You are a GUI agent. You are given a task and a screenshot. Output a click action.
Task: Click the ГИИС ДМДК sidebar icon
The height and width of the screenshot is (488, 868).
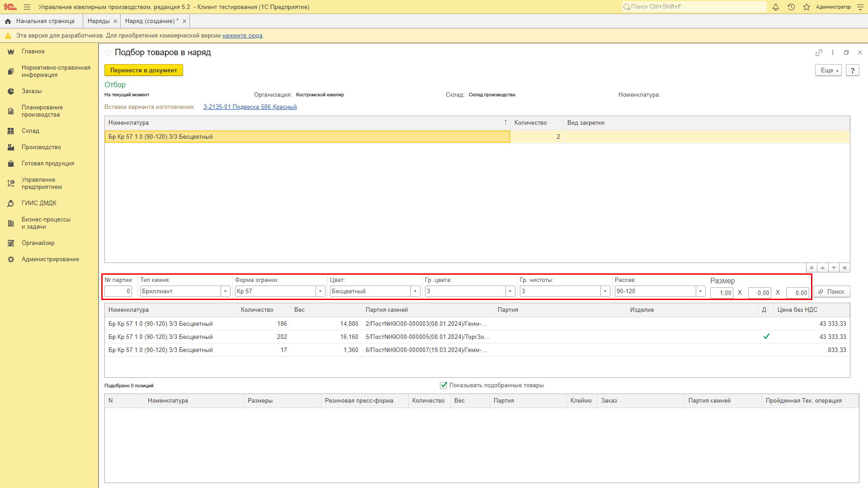pos(11,203)
